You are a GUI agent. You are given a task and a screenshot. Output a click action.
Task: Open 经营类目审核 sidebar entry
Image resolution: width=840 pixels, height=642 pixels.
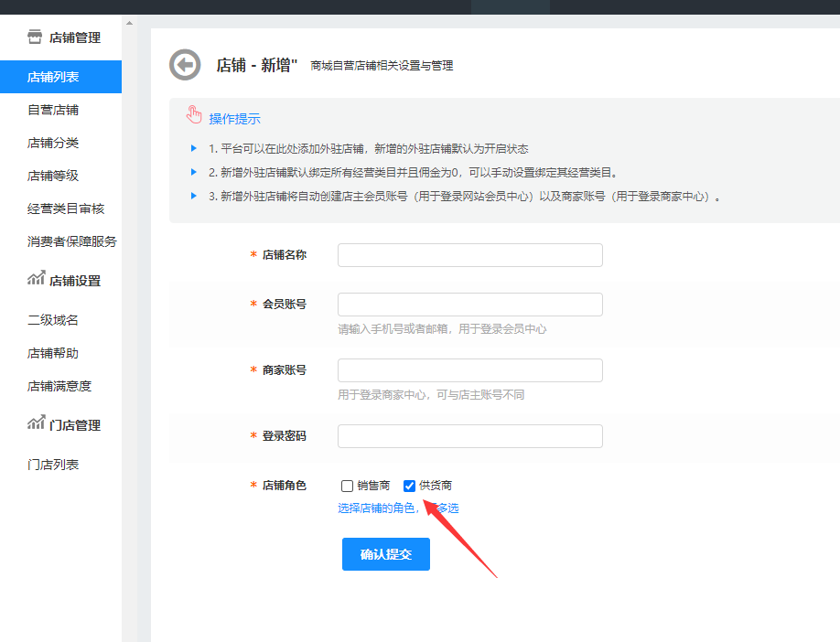(66, 209)
